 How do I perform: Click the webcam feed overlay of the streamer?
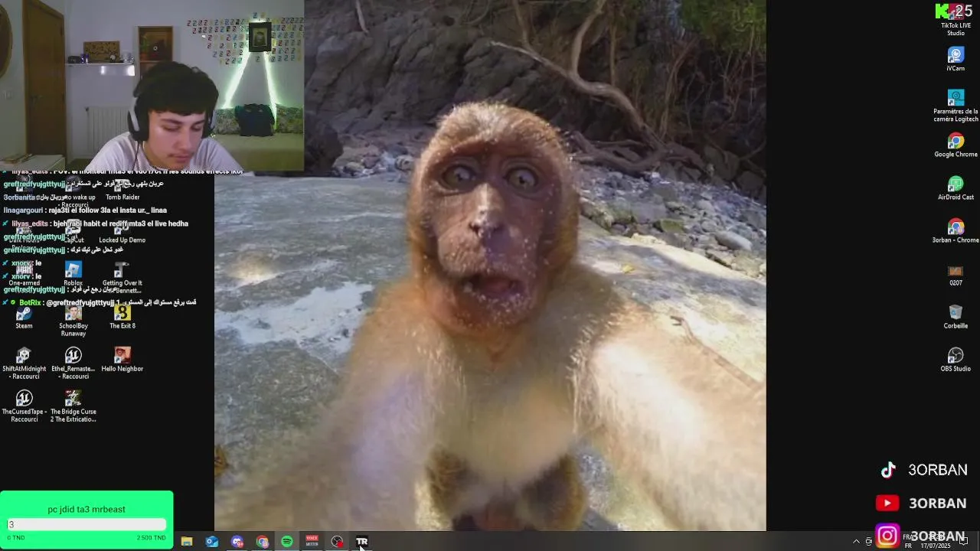point(152,84)
